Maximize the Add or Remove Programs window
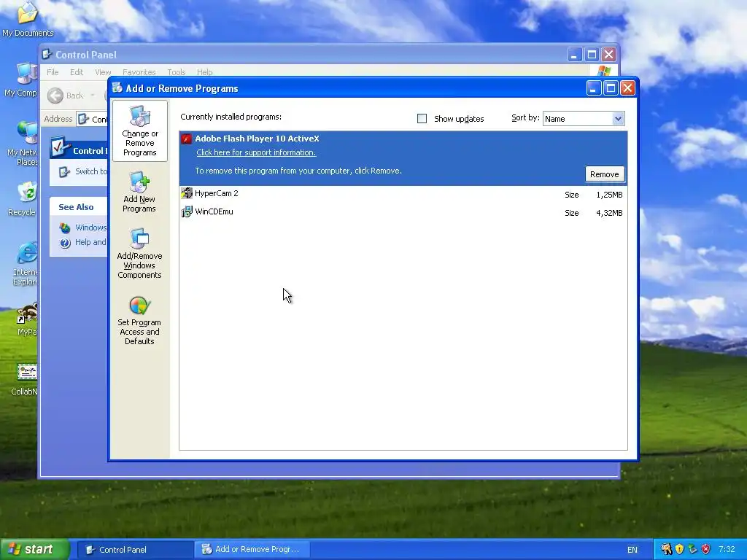This screenshot has width=747, height=560. click(x=611, y=88)
